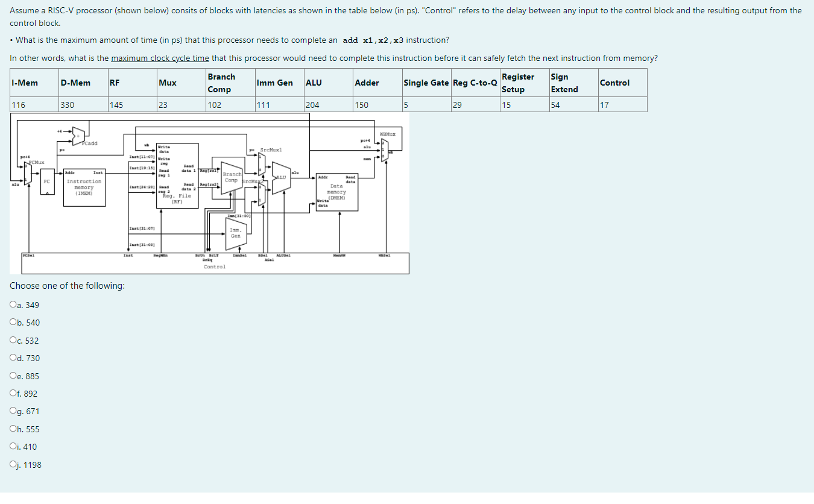Select the Branch Comp block
The height and width of the screenshot is (504, 814).
tap(232, 177)
